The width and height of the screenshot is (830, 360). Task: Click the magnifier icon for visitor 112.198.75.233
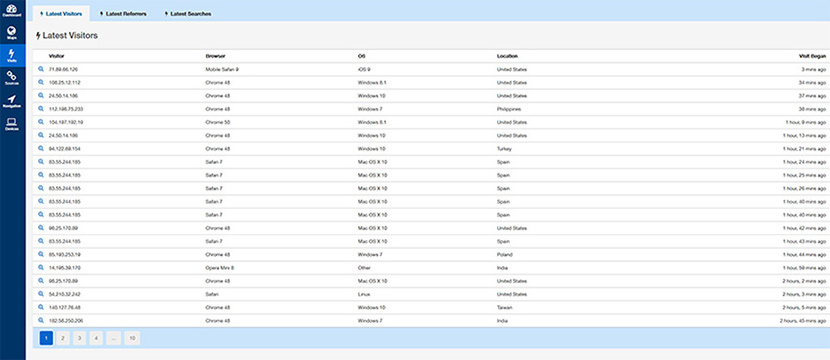(x=41, y=109)
